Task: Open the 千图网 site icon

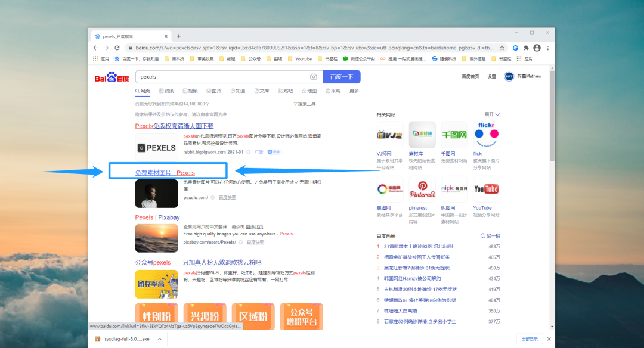Action: click(454, 135)
